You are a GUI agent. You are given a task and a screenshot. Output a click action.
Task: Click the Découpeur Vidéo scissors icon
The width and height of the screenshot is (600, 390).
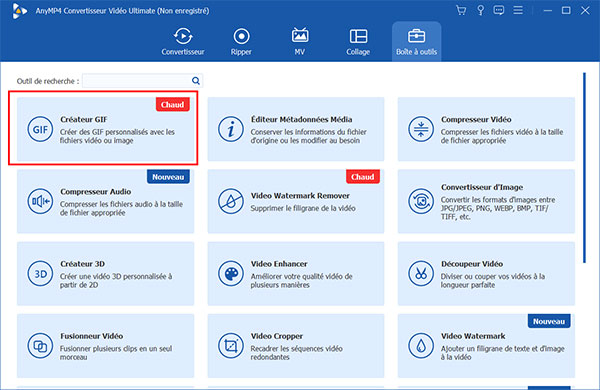(x=421, y=274)
